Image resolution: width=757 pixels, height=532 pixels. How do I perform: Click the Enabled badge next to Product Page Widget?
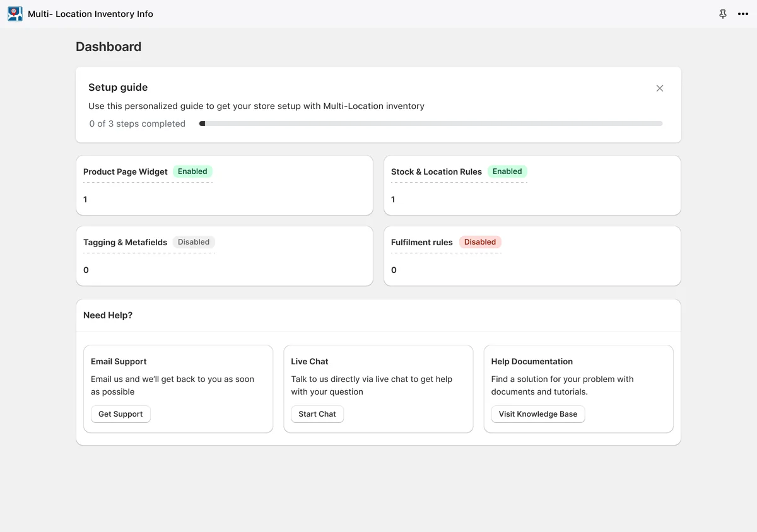(192, 171)
